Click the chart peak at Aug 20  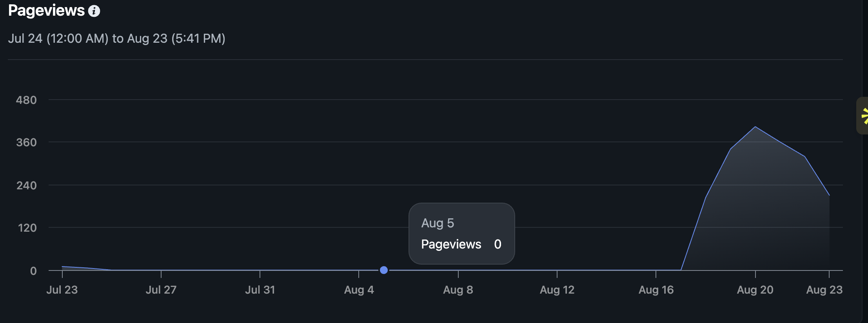[x=755, y=127]
